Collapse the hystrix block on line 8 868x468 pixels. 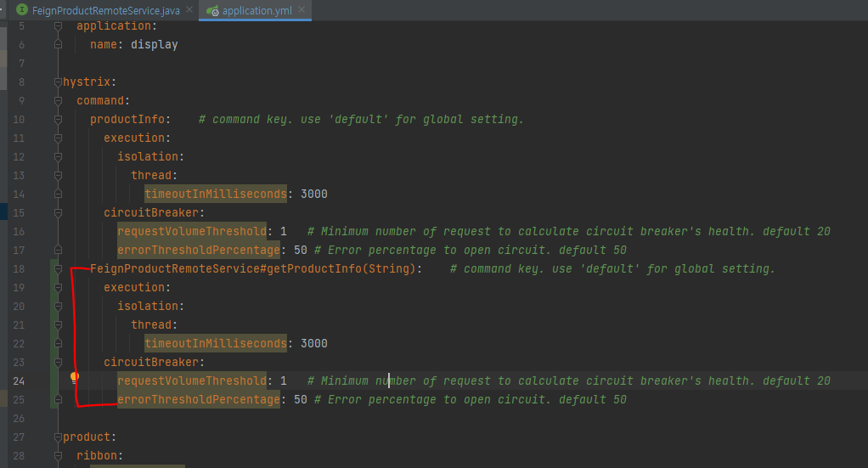click(58, 82)
